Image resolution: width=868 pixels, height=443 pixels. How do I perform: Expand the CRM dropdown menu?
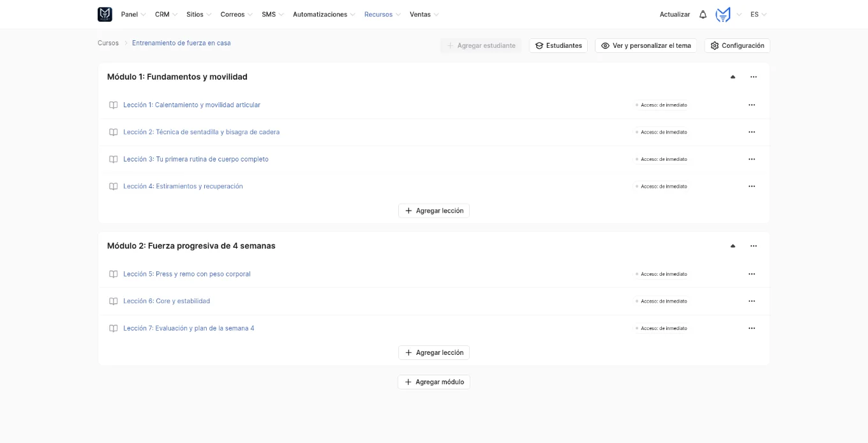[x=166, y=14]
